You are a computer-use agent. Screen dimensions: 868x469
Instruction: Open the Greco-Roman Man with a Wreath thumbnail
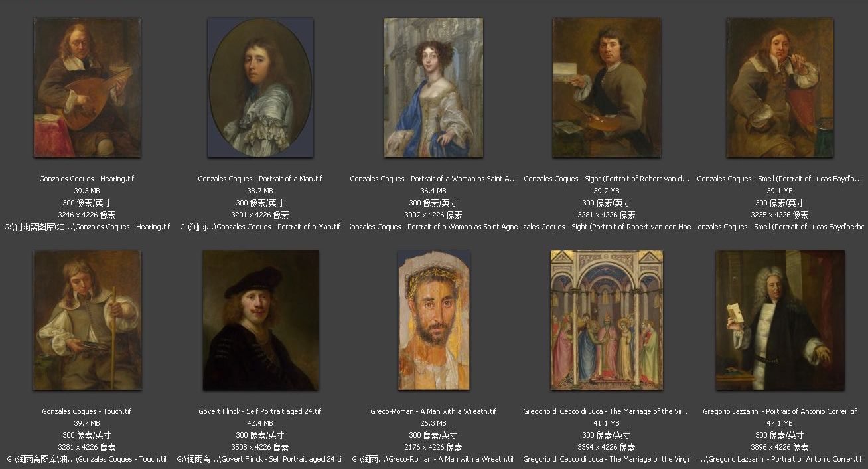click(x=433, y=320)
